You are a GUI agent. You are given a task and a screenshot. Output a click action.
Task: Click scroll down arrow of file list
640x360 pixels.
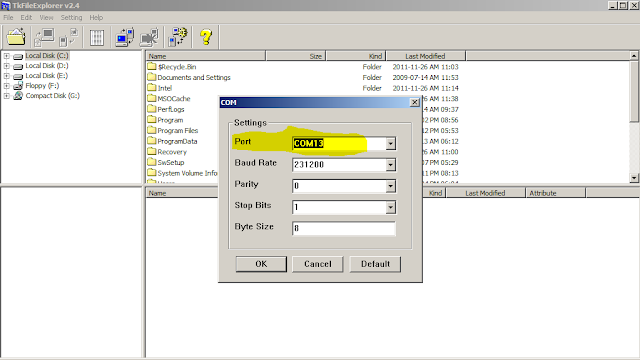coord(634,178)
